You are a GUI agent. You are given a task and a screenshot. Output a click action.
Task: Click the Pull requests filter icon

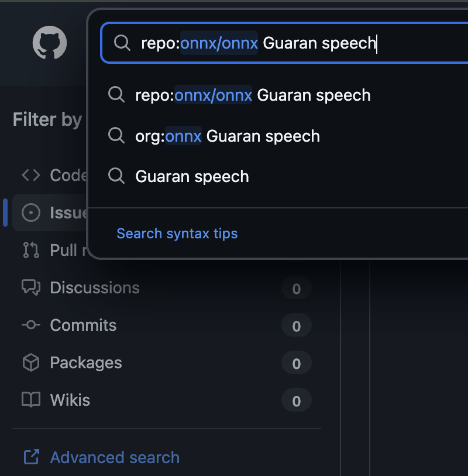[x=31, y=250]
